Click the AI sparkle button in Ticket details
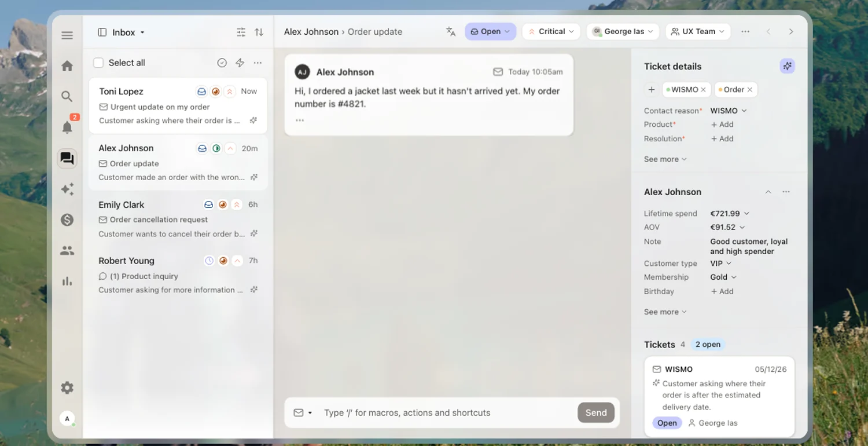Image resolution: width=868 pixels, height=446 pixels. (x=787, y=66)
